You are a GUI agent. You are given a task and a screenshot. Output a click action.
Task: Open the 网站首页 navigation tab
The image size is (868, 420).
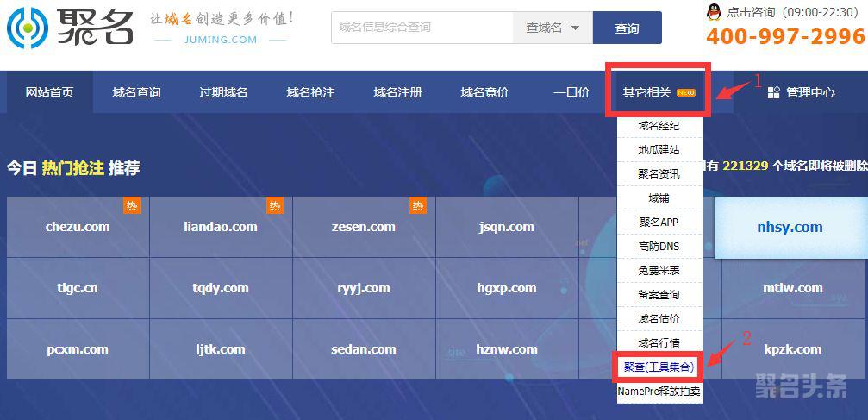tap(49, 92)
